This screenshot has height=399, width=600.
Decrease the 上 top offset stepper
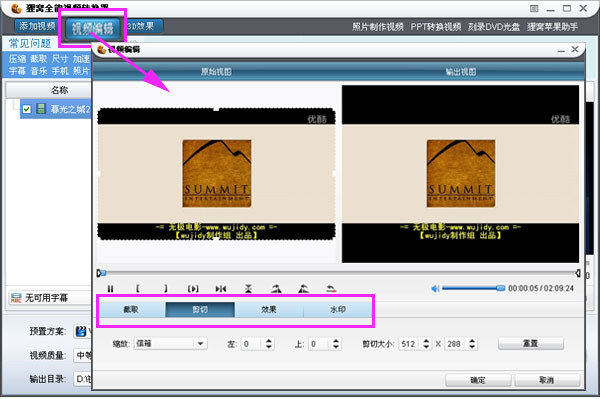point(336,347)
